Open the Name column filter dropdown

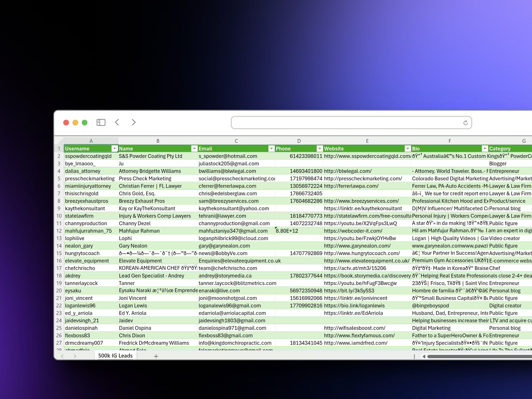(x=194, y=149)
